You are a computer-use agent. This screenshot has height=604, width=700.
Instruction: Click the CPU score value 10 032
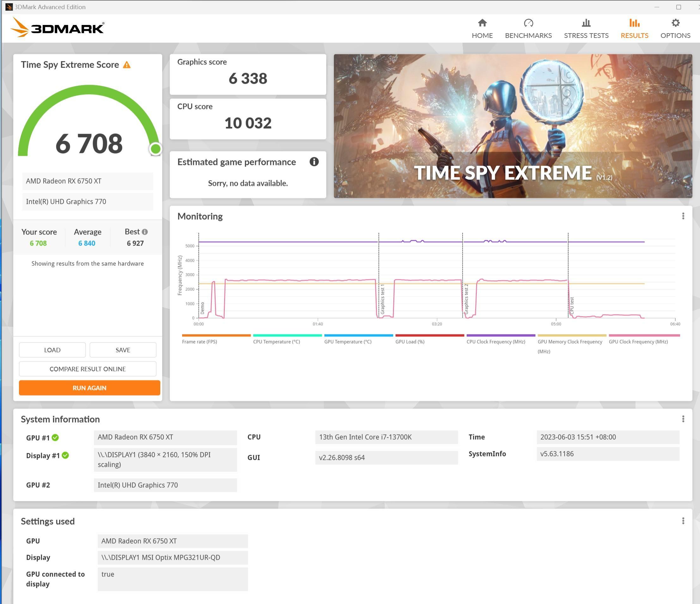(x=248, y=123)
